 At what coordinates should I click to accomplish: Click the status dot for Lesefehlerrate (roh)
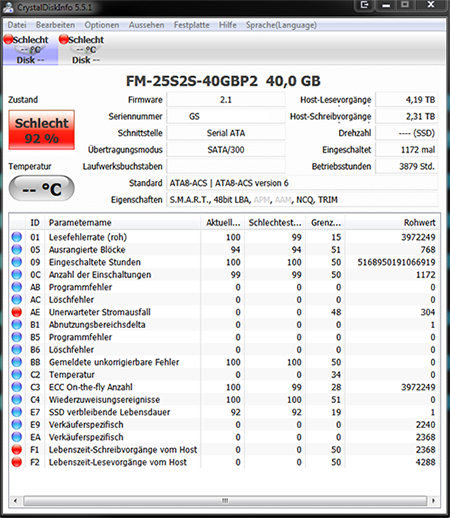tap(17, 237)
